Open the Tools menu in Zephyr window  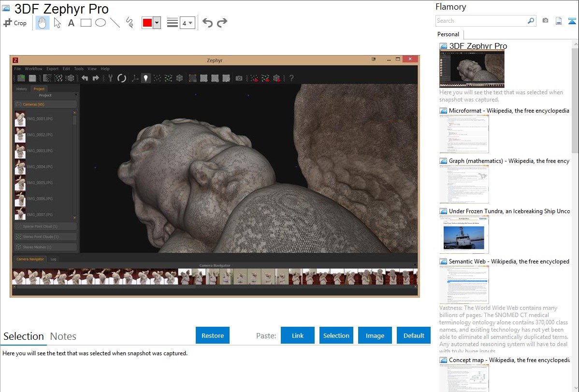(79, 69)
